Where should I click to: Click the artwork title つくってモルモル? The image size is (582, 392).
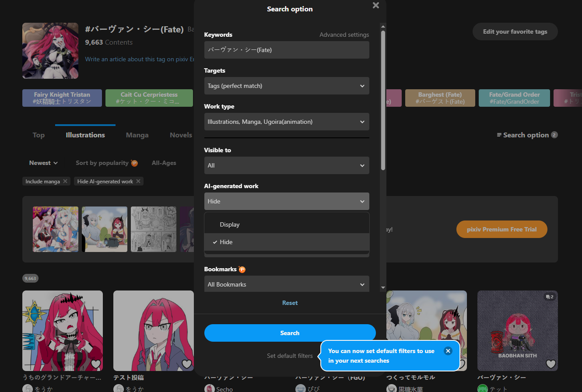click(x=411, y=377)
